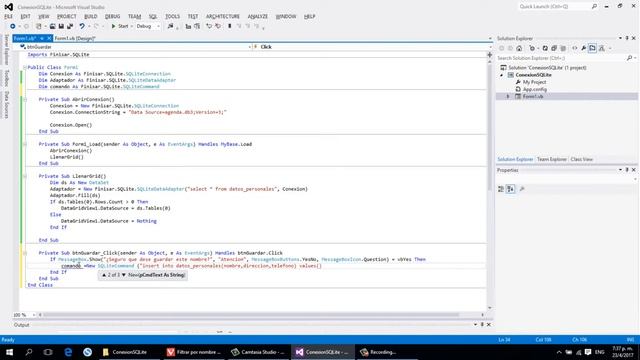This screenshot has width=640, height=360.
Task: Open the DEBUG menu
Action: click(112, 16)
